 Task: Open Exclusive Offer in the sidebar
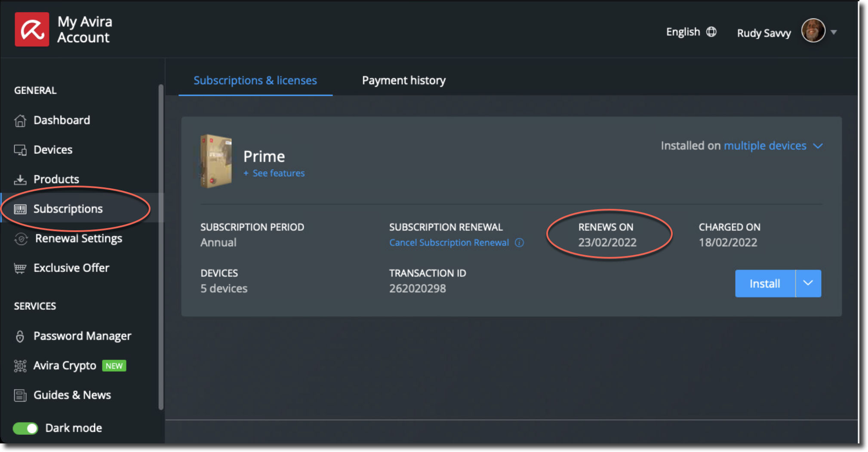tap(71, 268)
